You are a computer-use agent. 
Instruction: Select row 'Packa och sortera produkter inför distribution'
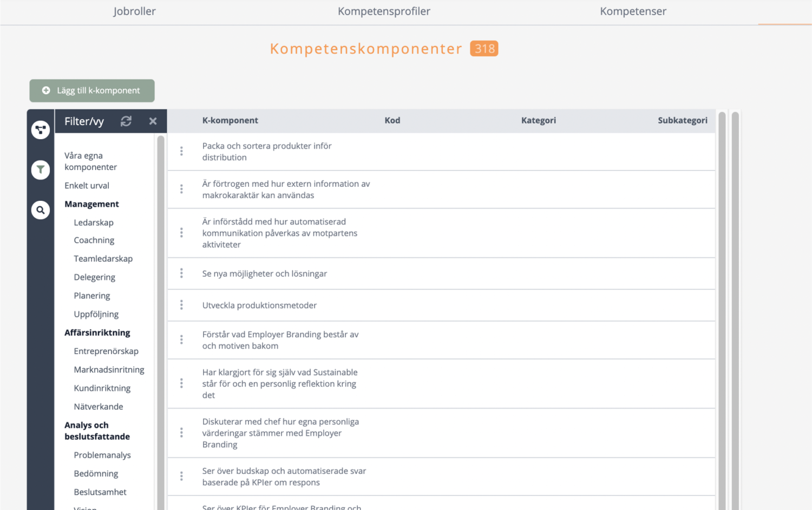click(441, 152)
